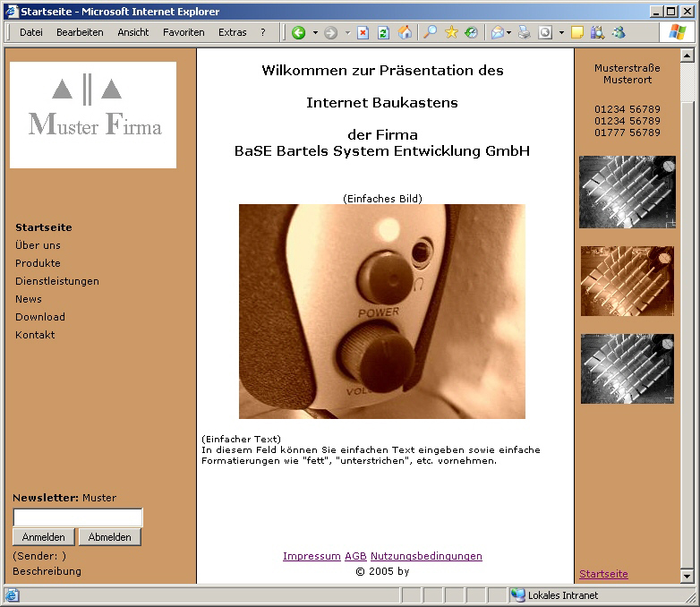Open the Search magnifier icon
700x607 pixels.
click(x=431, y=32)
